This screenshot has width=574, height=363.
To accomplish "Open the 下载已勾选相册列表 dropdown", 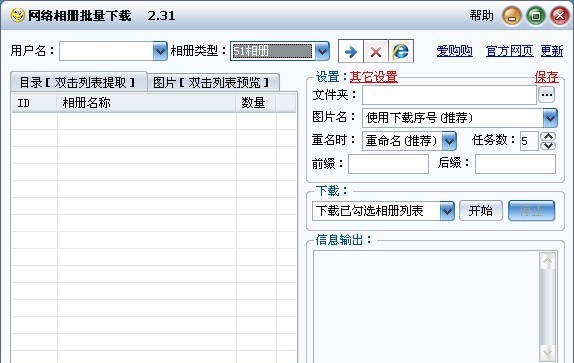I will [x=447, y=211].
